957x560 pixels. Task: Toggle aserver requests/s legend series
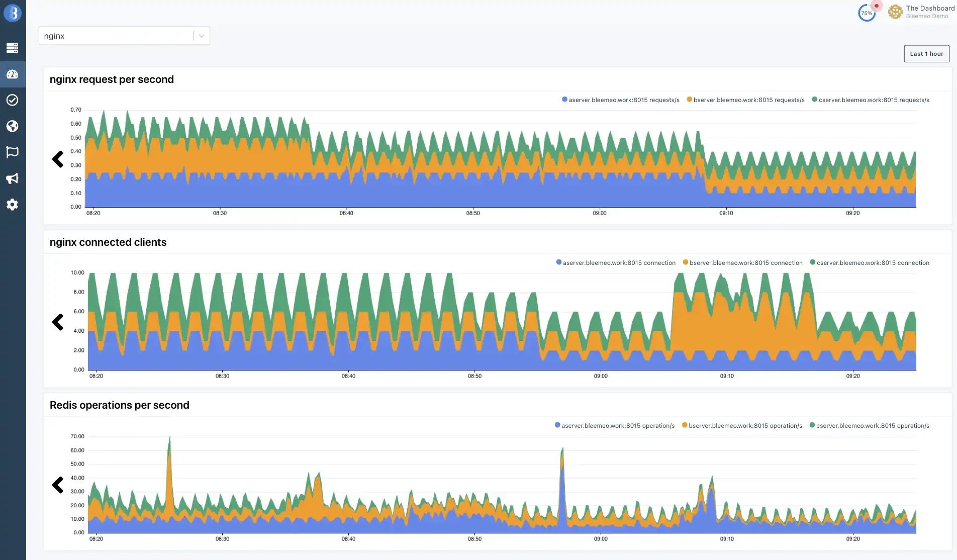click(x=620, y=100)
